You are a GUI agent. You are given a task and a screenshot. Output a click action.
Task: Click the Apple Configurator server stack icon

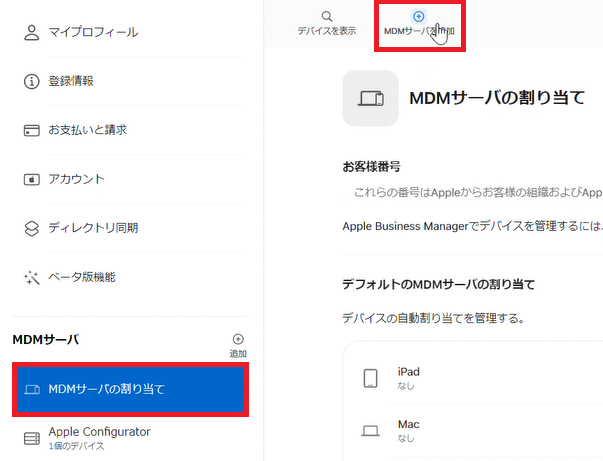(32, 438)
